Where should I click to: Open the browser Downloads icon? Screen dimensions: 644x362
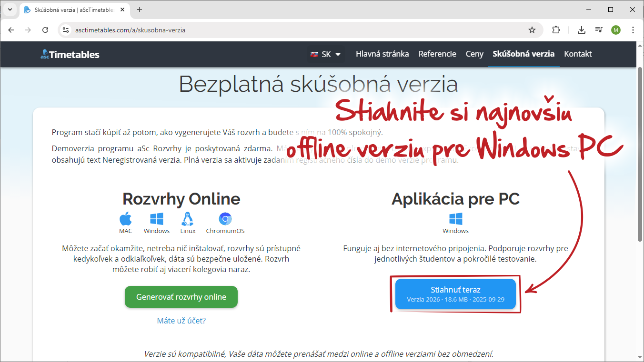click(x=581, y=30)
